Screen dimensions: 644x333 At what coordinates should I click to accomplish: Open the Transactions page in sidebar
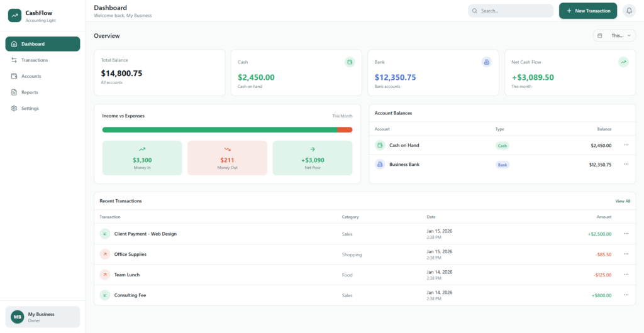click(35, 60)
